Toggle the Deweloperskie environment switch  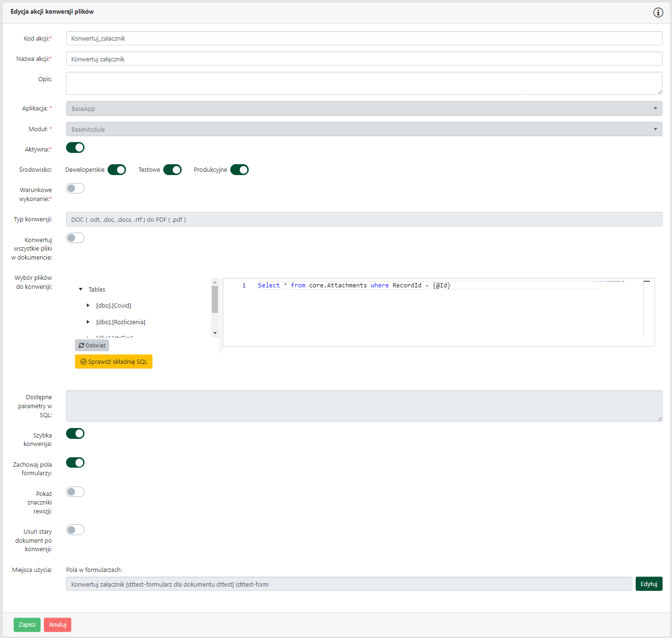(x=117, y=170)
